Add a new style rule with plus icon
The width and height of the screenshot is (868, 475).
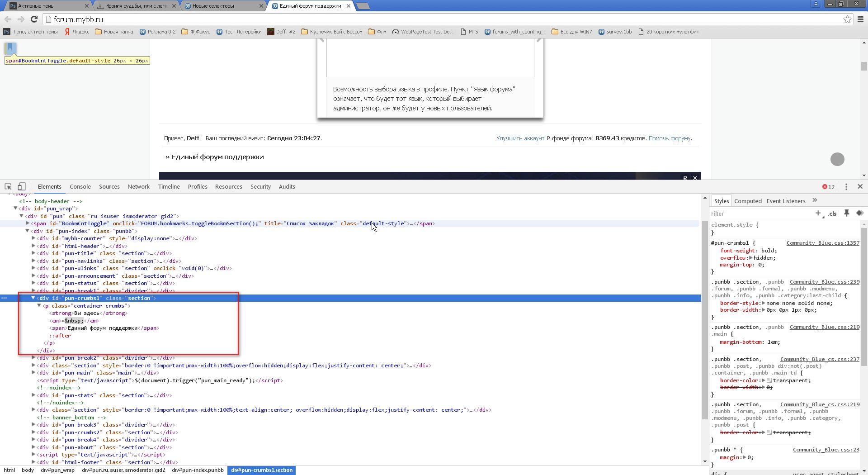(818, 213)
